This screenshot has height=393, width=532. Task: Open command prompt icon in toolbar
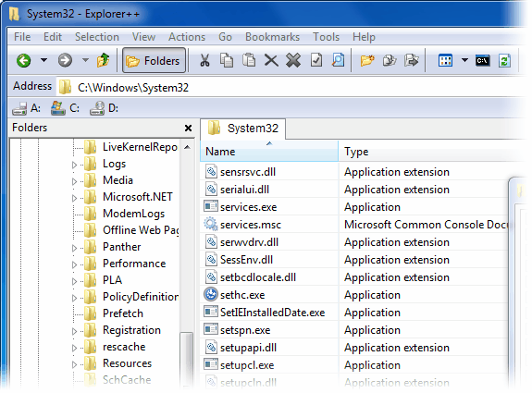tap(482, 61)
